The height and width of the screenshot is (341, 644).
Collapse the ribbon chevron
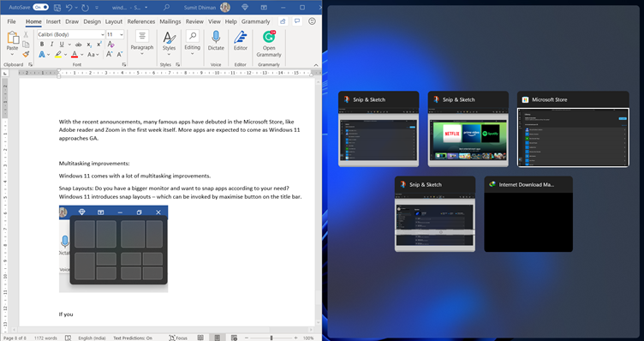point(316,65)
